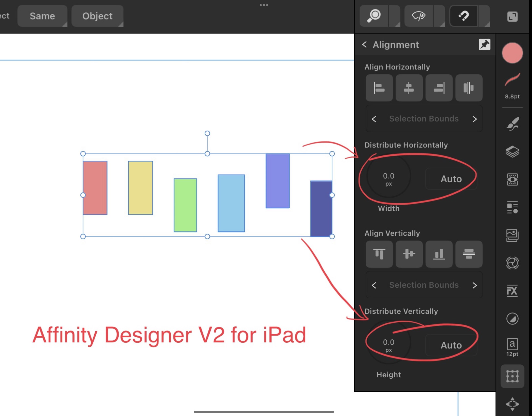Click vertical Selection Bounds selector
Image resolution: width=532 pixels, height=416 pixels.
(424, 285)
